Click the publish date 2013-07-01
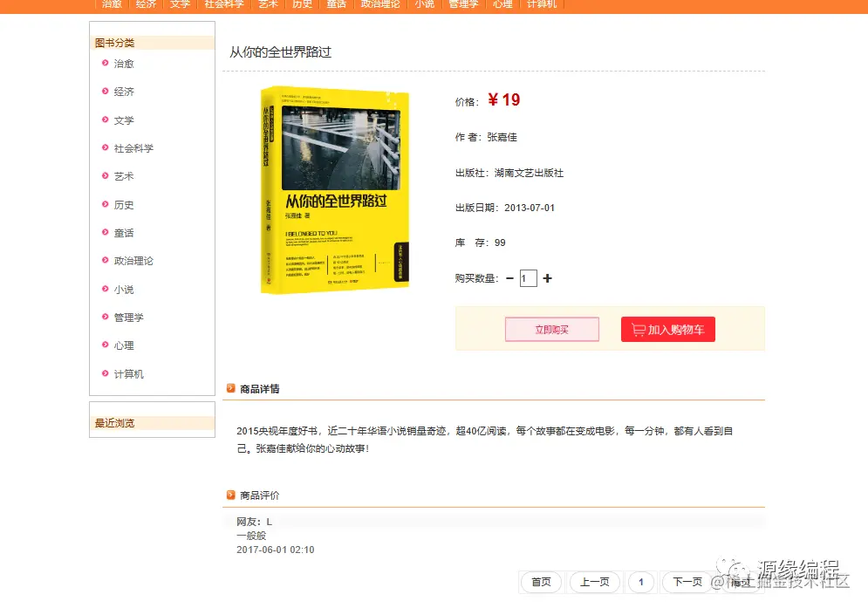 530,208
